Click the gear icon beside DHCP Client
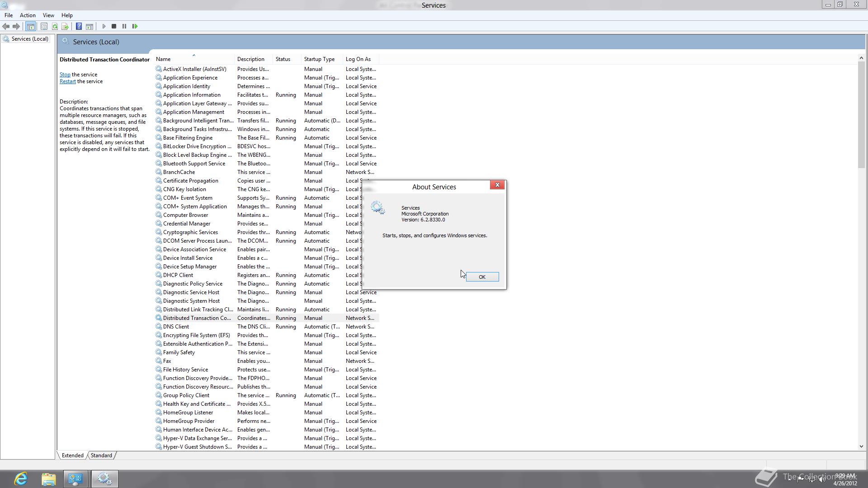 (159, 275)
